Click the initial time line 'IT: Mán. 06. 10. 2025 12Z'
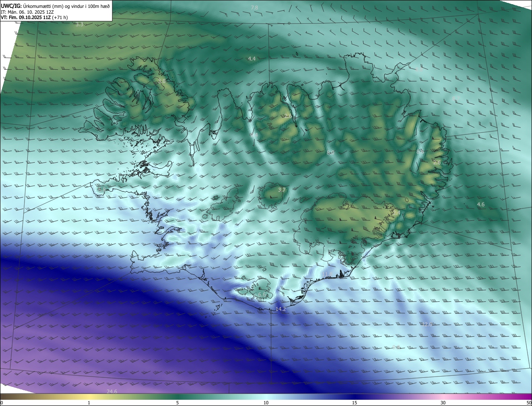The height and width of the screenshot is (406, 532). 27,12
